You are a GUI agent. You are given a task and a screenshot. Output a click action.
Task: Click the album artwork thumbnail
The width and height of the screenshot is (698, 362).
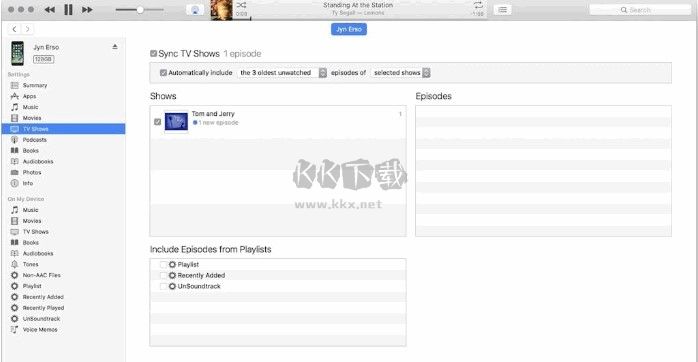click(222, 10)
